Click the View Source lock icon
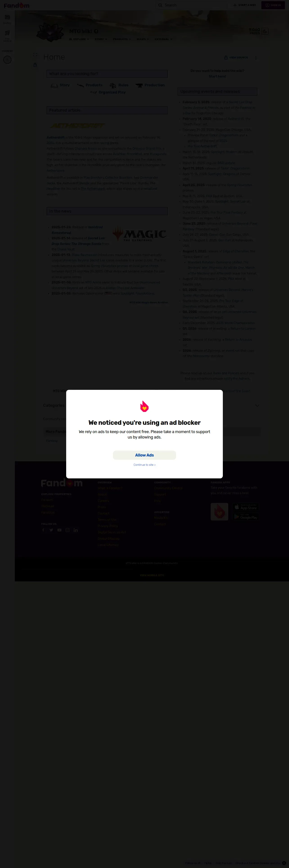 tap(226, 57)
